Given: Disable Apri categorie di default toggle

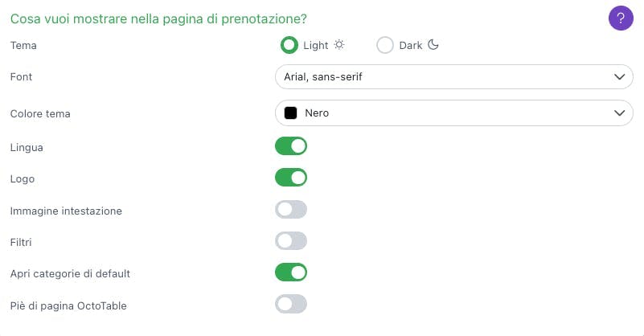Looking at the screenshot, I should click(291, 272).
